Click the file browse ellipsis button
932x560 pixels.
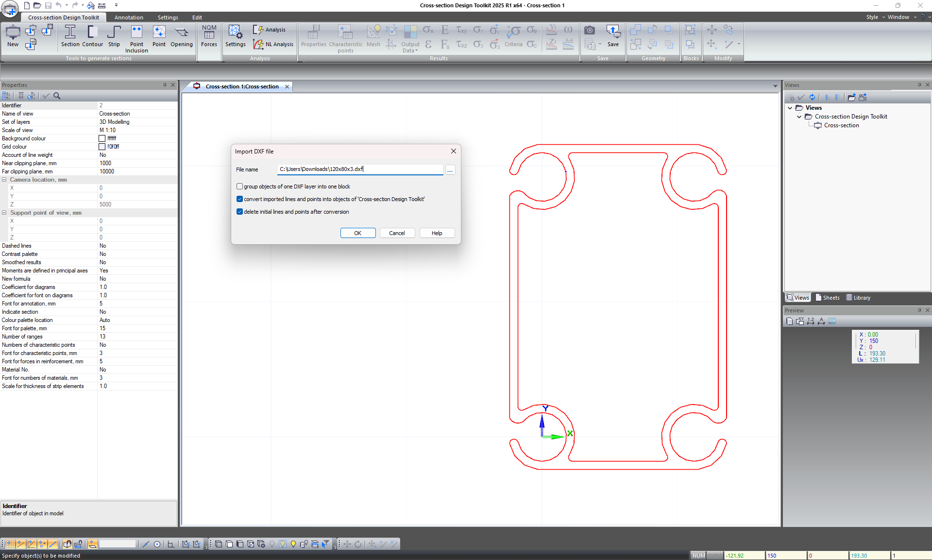click(450, 170)
